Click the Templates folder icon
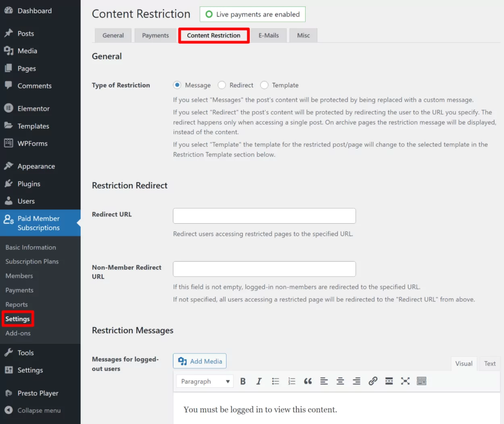Image resolution: width=504 pixels, height=424 pixels. tap(8, 126)
